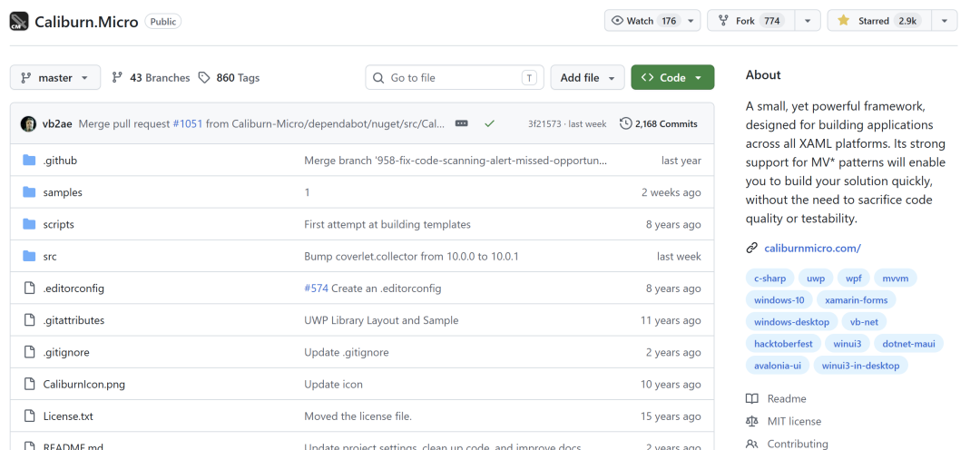This screenshot has height=450, width=980.
Task: Select the mvvm topic tag
Action: (x=896, y=279)
